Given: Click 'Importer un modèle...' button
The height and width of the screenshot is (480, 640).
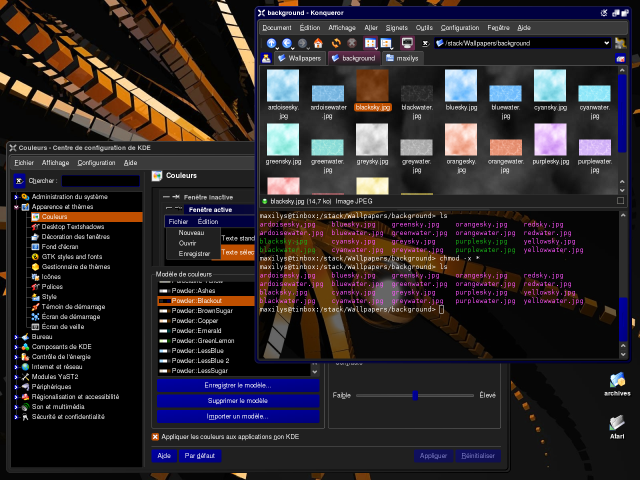Looking at the screenshot, I should pos(238,417).
